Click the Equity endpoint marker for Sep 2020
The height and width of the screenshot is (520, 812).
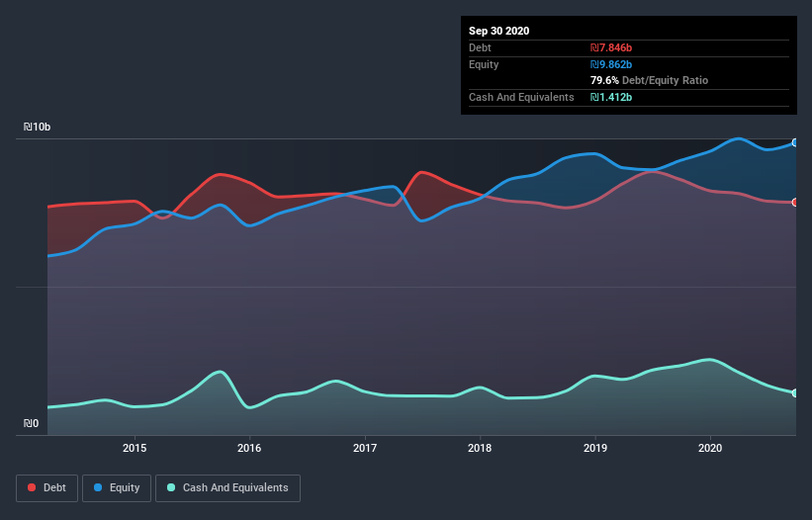(795, 142)
